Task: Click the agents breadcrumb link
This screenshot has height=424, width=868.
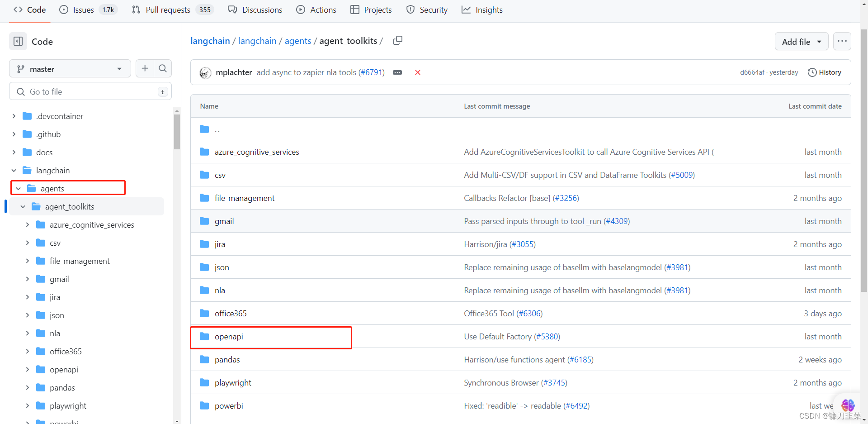Action: pyautogui.click(x=298, y=41)
